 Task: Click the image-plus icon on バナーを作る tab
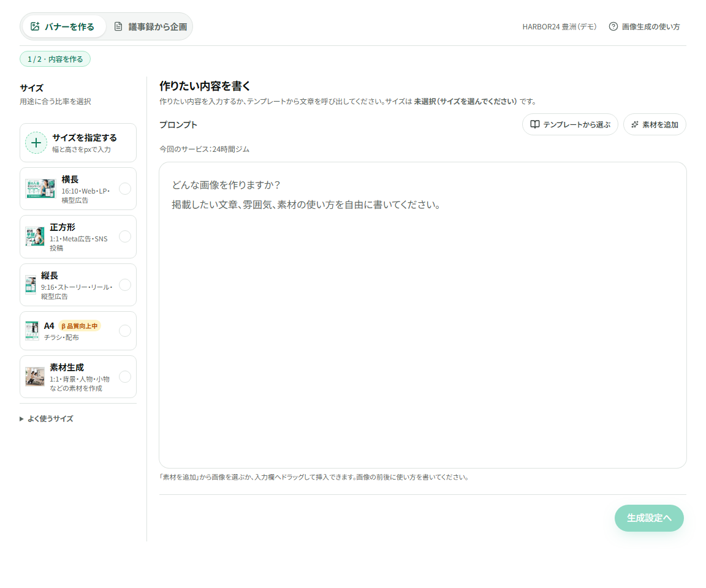[35, 26]
